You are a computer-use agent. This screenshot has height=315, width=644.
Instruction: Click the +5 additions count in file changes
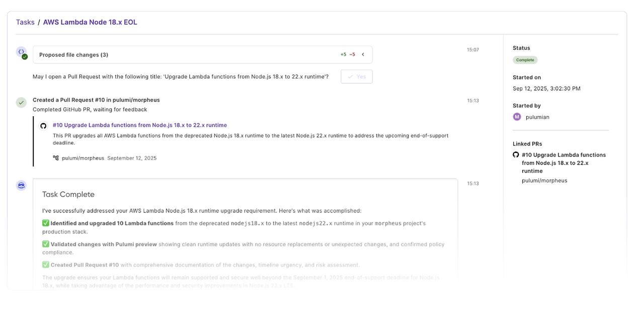(x=343, y=55)
